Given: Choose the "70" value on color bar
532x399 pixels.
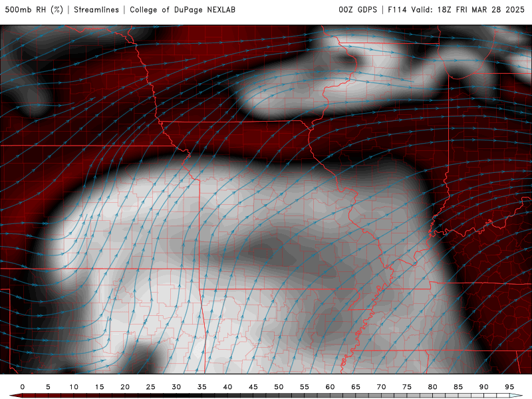Looking at the screenshot, I should [381, 387].
